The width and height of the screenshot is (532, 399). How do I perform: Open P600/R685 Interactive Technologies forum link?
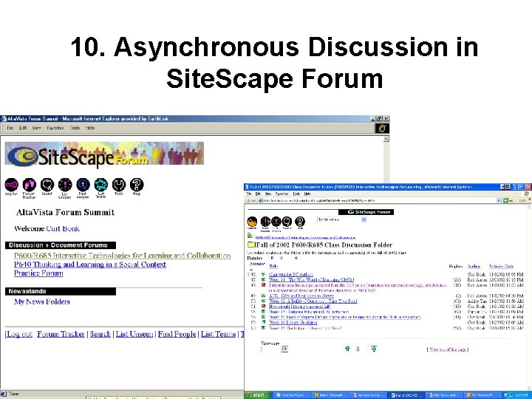(122, 256)
